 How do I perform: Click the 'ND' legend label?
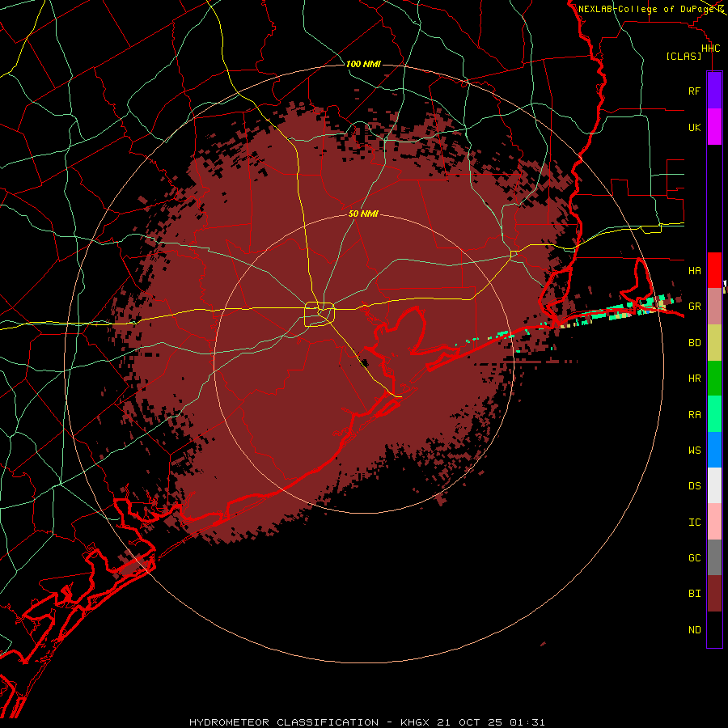click(x=694, y=630)
